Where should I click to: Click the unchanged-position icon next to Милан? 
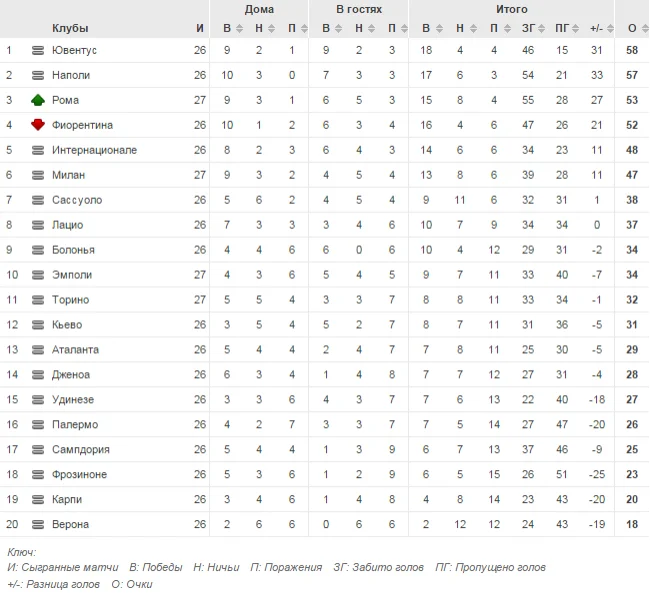coord(38,175)
